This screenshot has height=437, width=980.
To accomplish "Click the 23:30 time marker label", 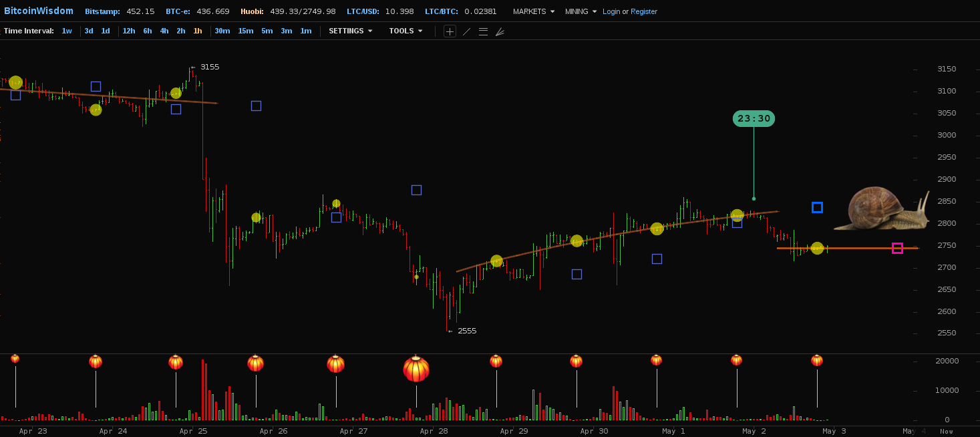I will [754, 118].
